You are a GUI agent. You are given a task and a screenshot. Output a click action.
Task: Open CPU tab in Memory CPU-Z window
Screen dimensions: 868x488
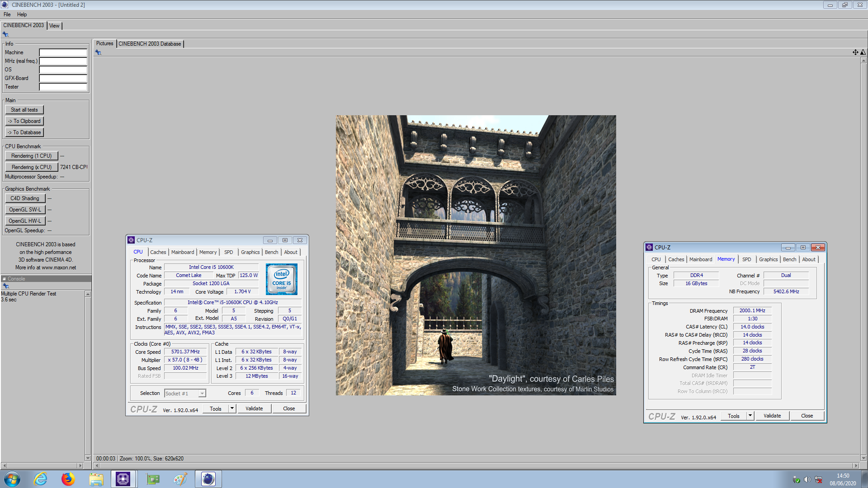click(656, 259)
